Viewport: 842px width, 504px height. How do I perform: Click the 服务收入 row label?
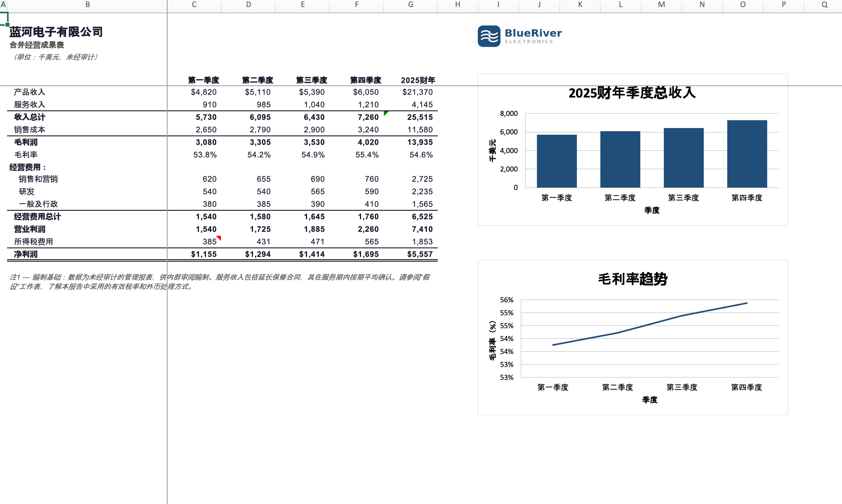tap(29, 105)
